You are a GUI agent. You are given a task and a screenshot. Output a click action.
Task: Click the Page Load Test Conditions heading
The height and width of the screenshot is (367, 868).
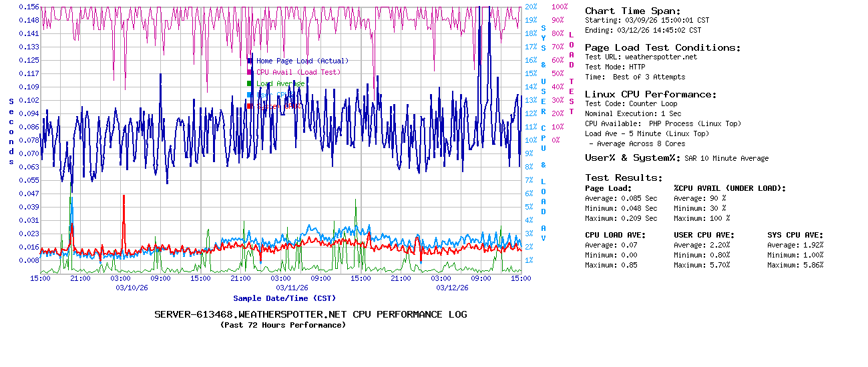tap(662, 47)
